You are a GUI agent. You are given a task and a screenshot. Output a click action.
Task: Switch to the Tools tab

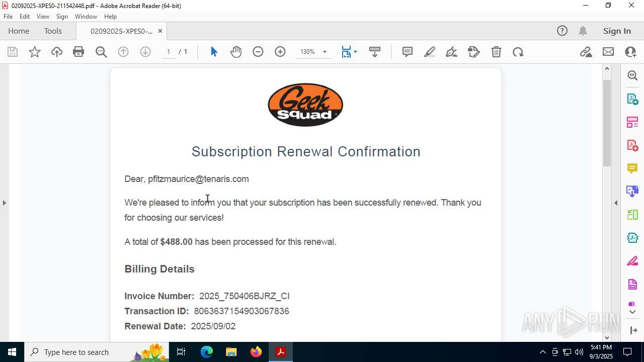[53, 31]
